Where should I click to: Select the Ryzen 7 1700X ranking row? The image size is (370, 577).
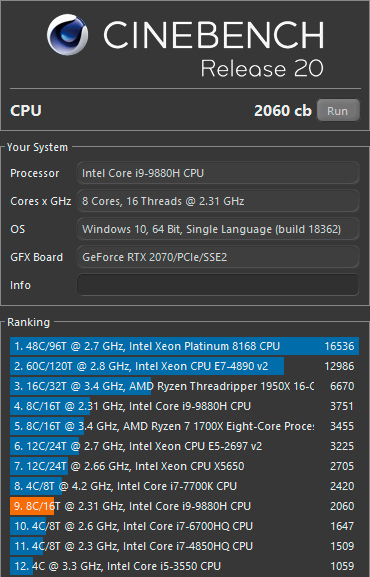[184, 426]
